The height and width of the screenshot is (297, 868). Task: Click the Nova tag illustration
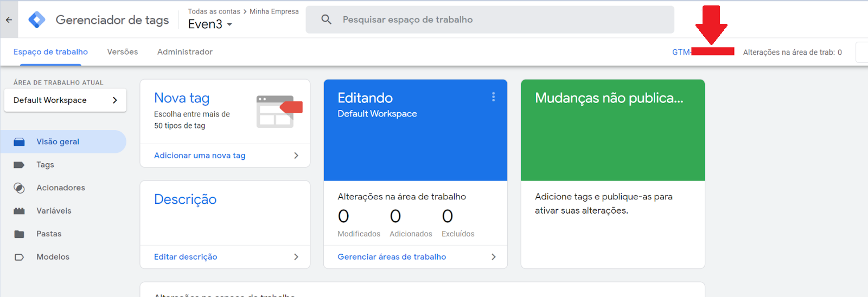[279, 112]
